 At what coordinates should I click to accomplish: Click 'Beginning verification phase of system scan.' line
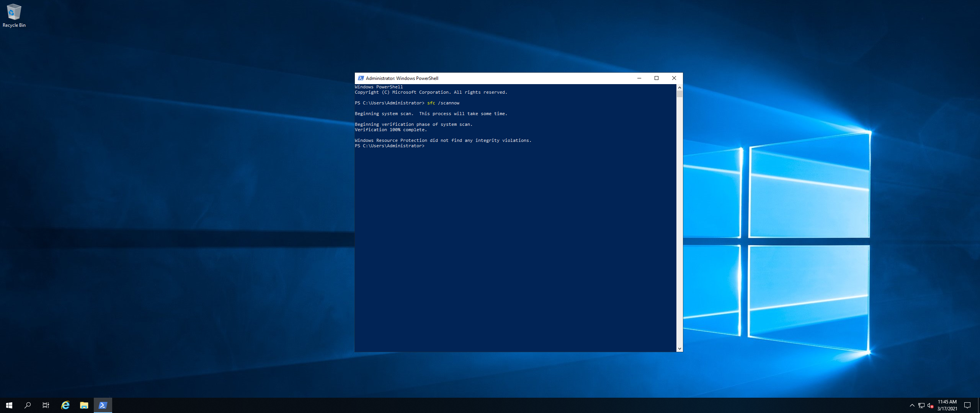413,124
